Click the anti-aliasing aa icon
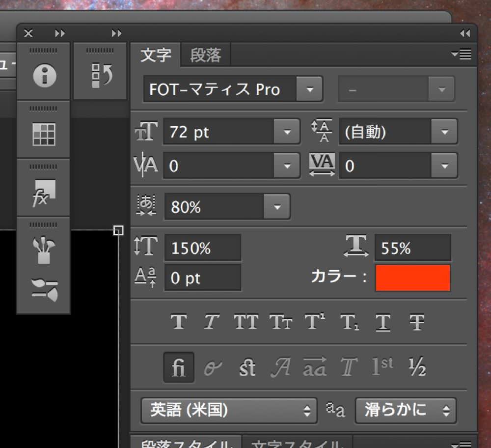491x448 pixels. [x=335, y=410]
